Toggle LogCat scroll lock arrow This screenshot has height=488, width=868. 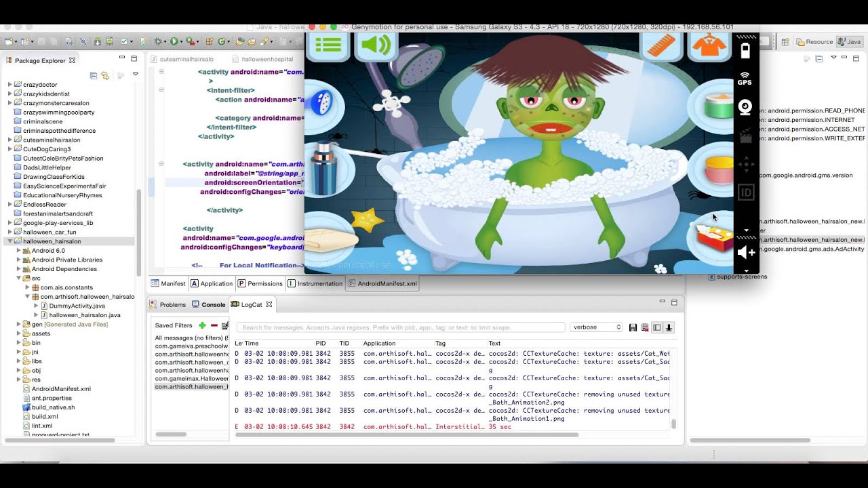[669, 327]
